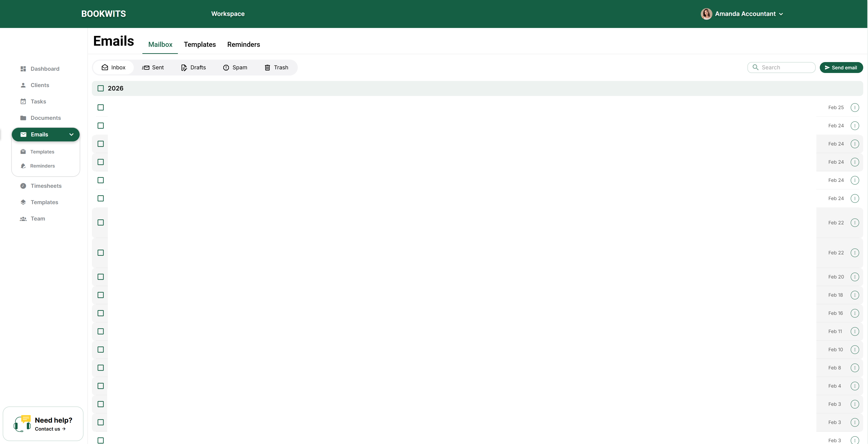
Task: Open Tasks calendar icon in sidebar
Action: 23,101
